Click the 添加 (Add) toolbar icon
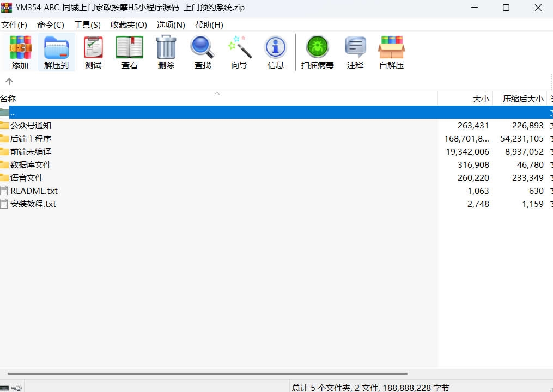Screen dimensions: 553x392 (20, 48)
